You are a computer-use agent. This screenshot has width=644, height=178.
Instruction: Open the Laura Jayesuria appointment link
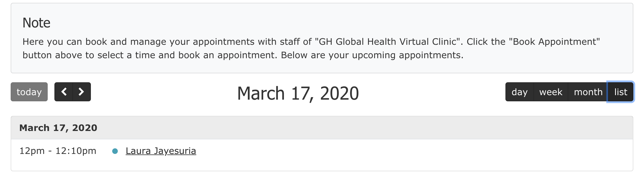161,151
